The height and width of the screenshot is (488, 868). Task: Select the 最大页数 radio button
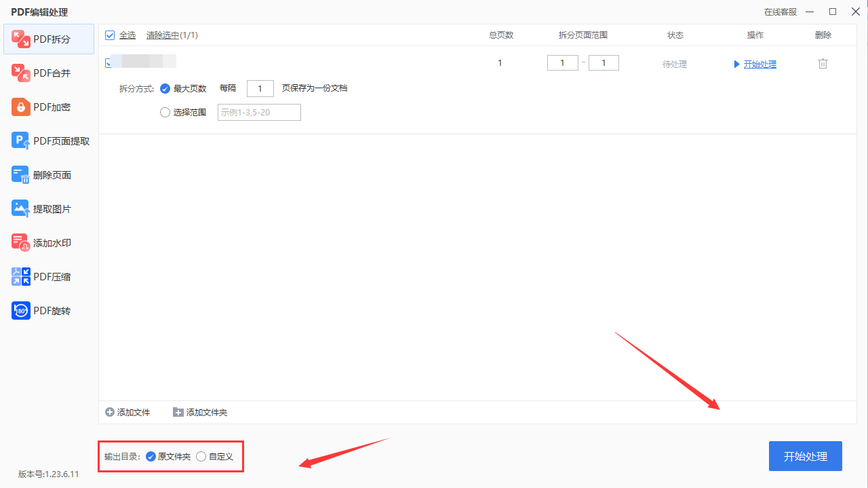pos(165,88)
